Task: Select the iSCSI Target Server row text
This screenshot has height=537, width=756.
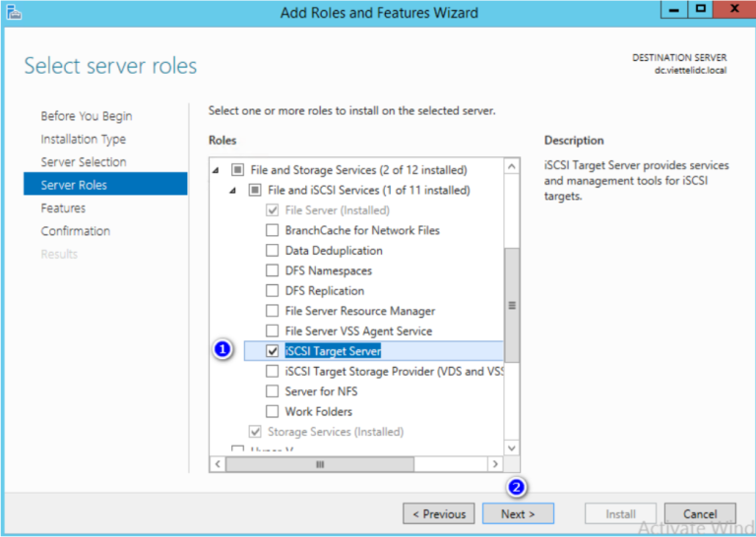Action: [333, 351]
